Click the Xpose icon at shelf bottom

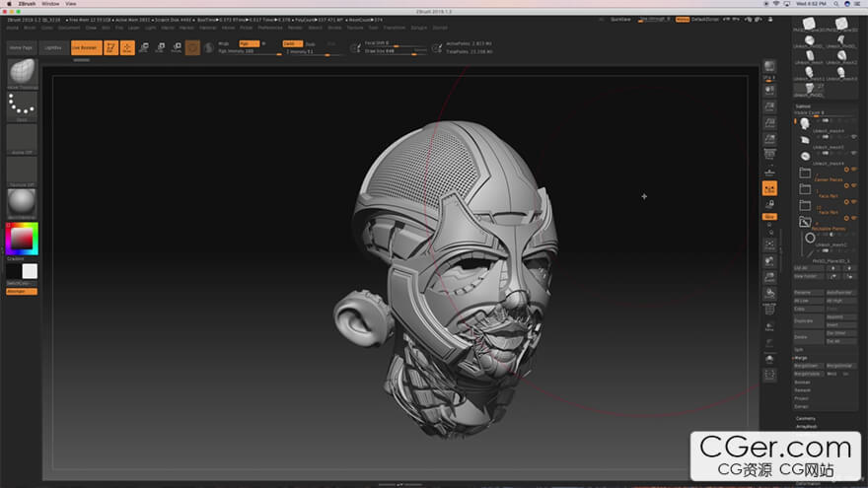click(x=769, y=376)
